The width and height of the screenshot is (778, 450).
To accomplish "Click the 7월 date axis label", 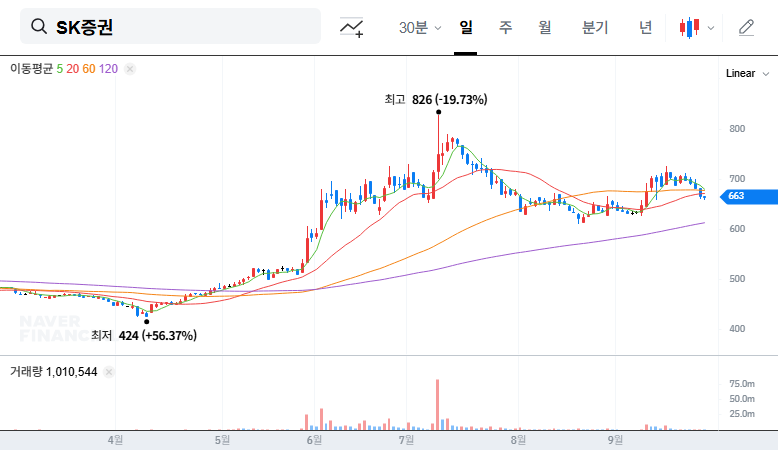I will (x=406, y=440).
